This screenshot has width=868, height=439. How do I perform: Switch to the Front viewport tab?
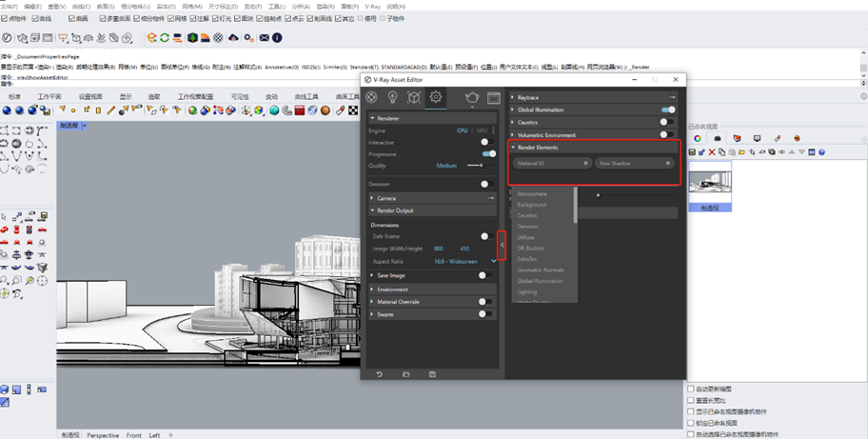[x=134, y=435]
